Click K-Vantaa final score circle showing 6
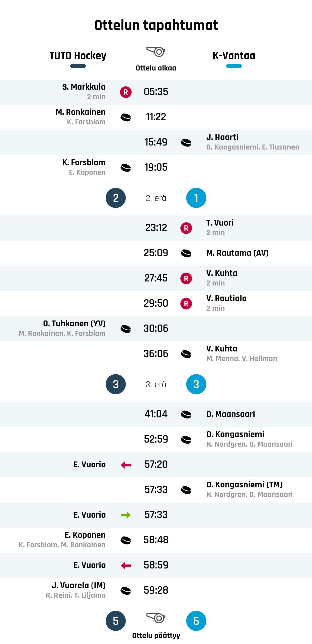312x644 pixels. click(196, 621)
